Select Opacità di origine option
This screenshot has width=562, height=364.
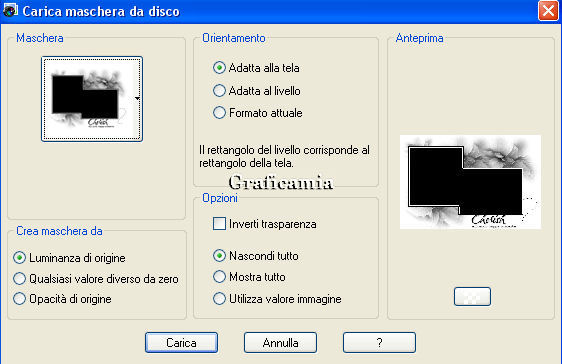tap(62, 298)
